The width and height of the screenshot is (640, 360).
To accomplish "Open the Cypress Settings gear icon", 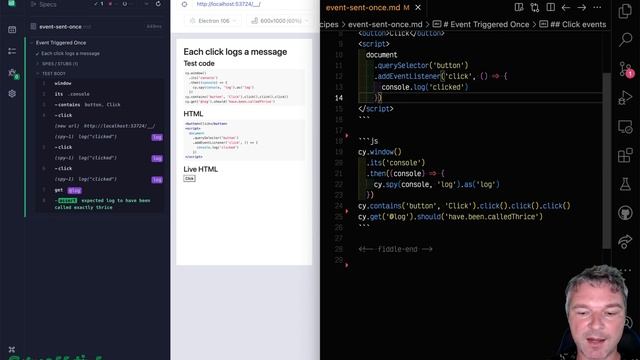I will pyautogui.click(x=12, y=93).
